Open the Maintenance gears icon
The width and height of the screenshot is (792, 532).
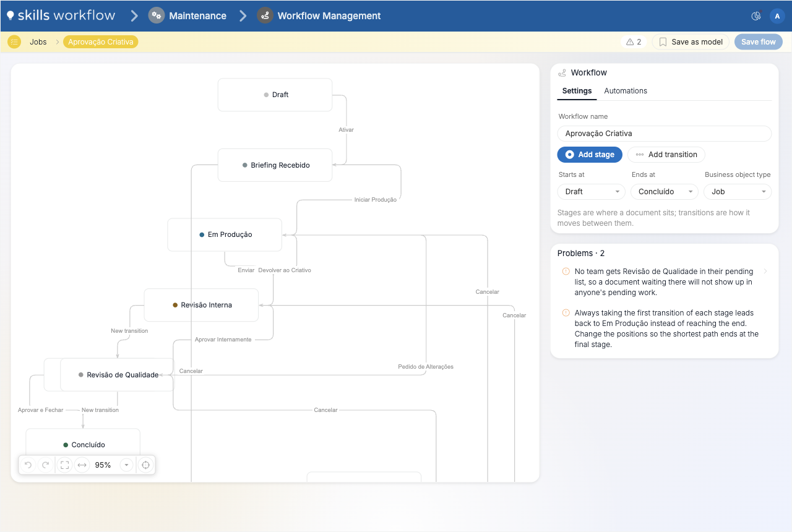[157, 16]
